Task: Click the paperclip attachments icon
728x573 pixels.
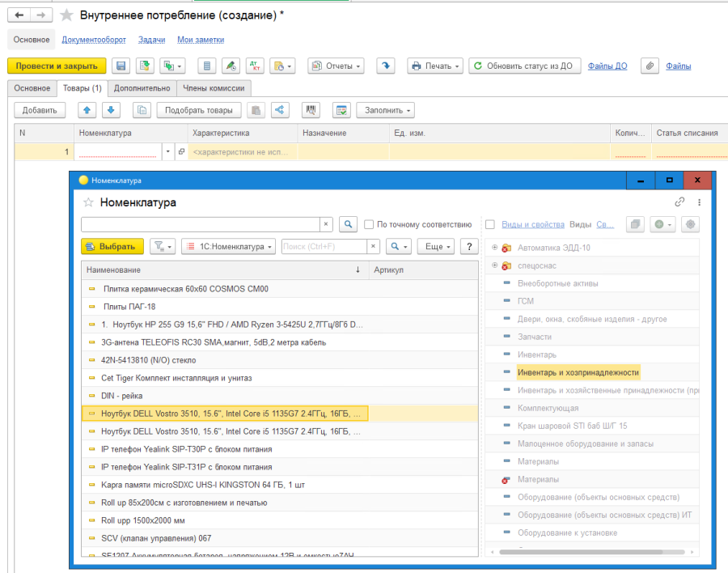Action: 649,66
